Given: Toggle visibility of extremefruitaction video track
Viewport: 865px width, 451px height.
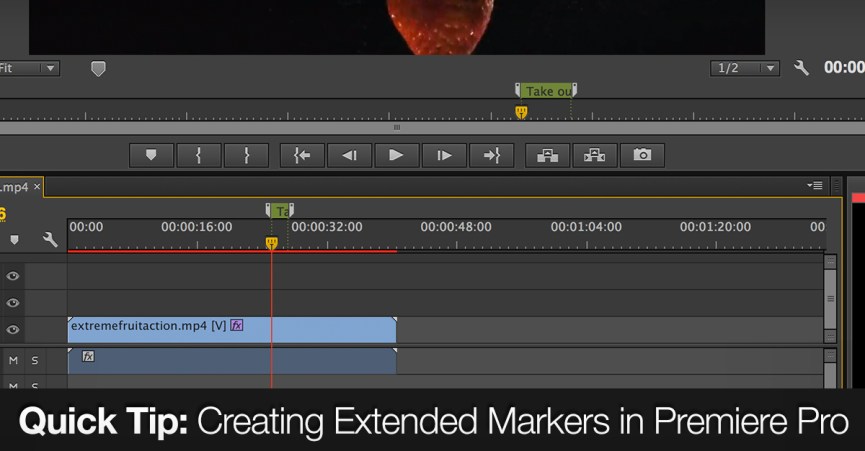Looking at the screenshot, I should point(13,330).
